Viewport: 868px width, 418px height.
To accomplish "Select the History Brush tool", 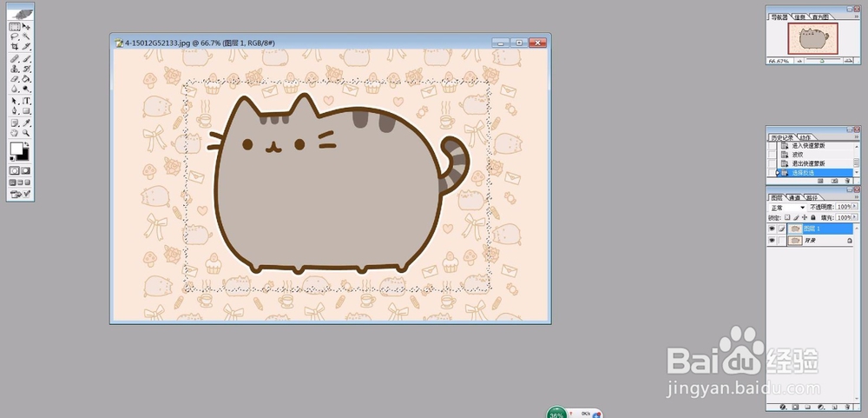I will click(x=26, y=69).
